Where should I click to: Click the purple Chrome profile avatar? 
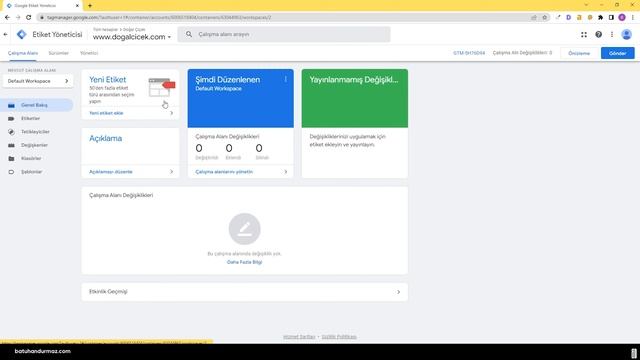[622, 18]
